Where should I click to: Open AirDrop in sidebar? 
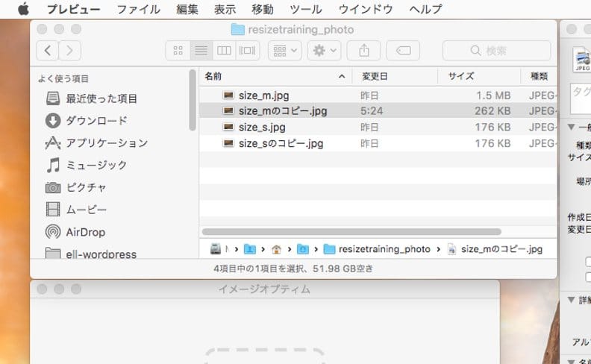75,232
